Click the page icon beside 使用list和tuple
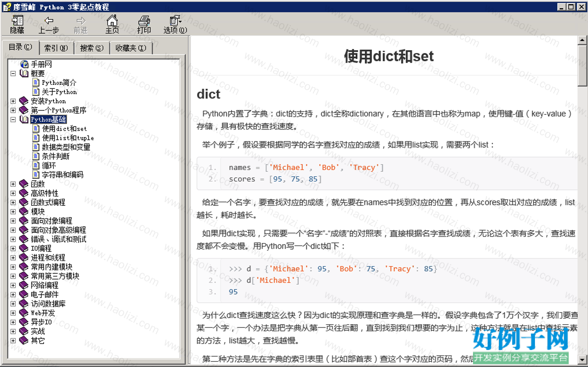The width and height of the screenshot is (588, 367). (x=36, y=138)
